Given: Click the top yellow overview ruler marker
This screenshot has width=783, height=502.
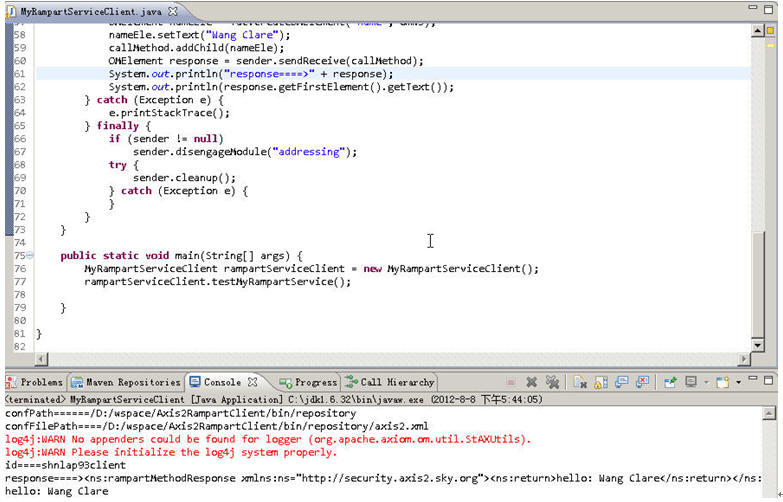Looking at the screenshot, I should coord(771,30).
